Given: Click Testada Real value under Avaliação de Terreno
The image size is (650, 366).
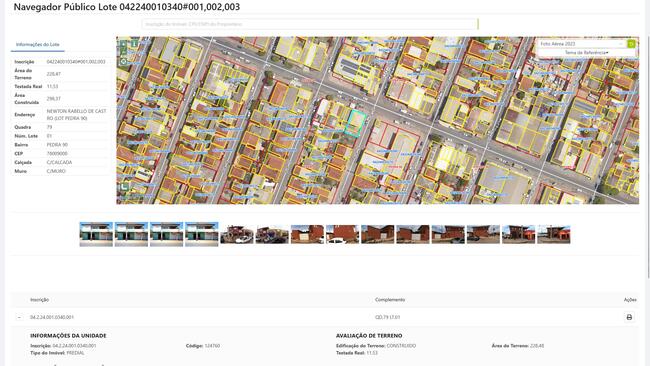Looking at the screenshot, I should point(372,353).
